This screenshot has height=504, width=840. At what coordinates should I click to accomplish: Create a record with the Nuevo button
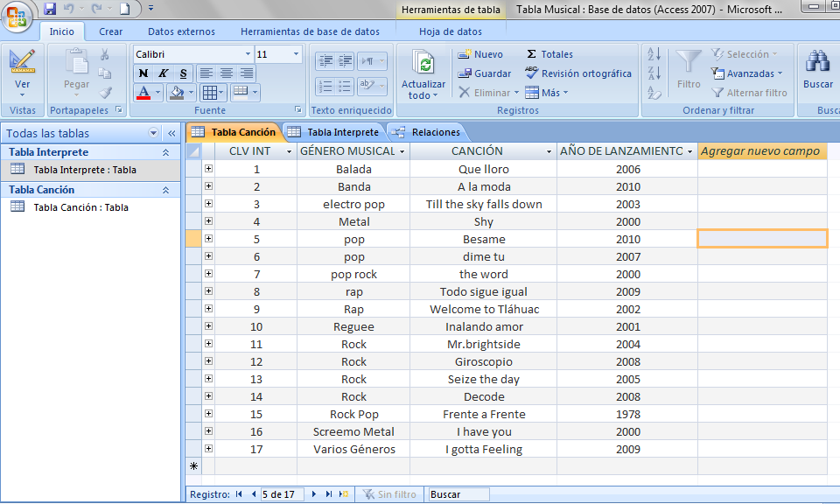[483, 53]
